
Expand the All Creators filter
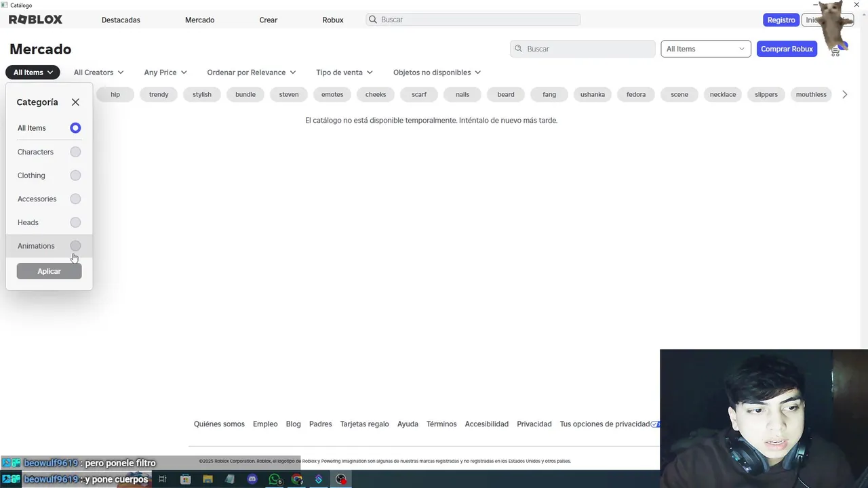pos(98,73)
